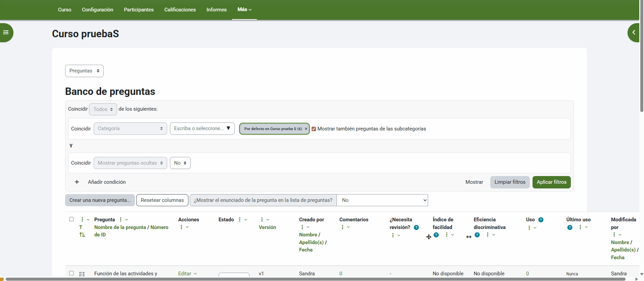Click help icon beside ¿Necesita revisión?
644x281 pixels.
coord(416,228)
